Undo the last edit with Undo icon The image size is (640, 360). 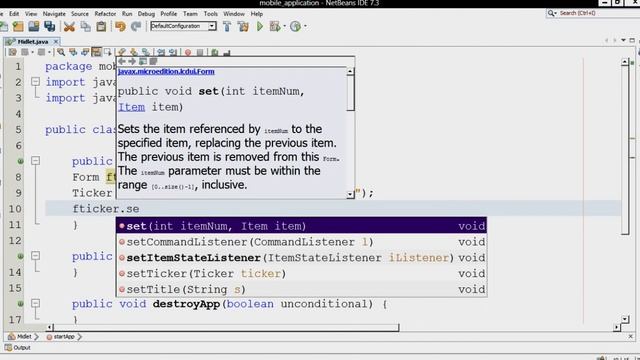tap(120, 27)
